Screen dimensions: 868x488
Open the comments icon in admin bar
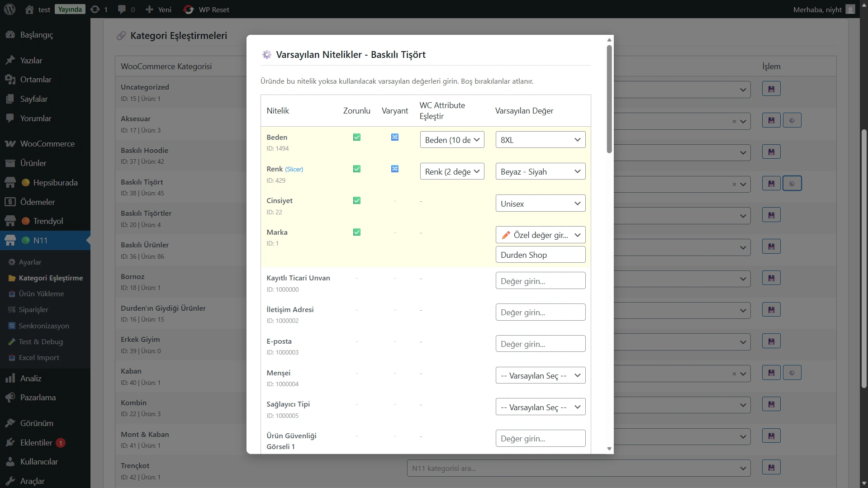point(122,9)
